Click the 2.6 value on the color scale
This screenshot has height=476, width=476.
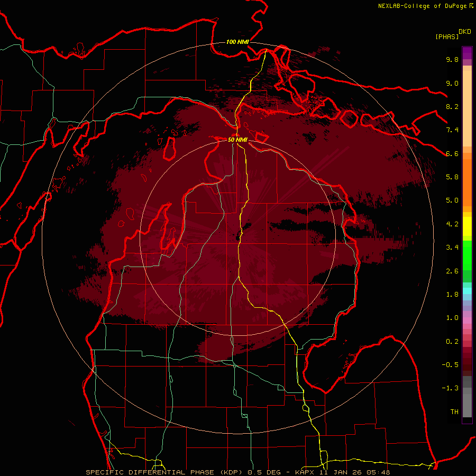452,271
